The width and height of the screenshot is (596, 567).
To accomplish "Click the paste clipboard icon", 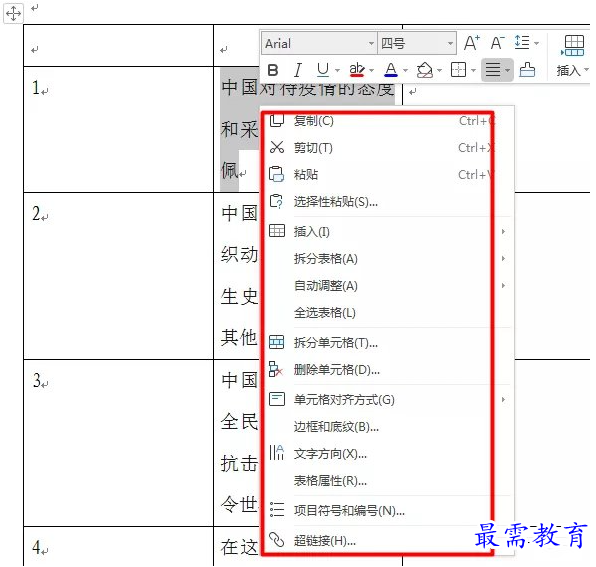I will (x=277, y=174).
